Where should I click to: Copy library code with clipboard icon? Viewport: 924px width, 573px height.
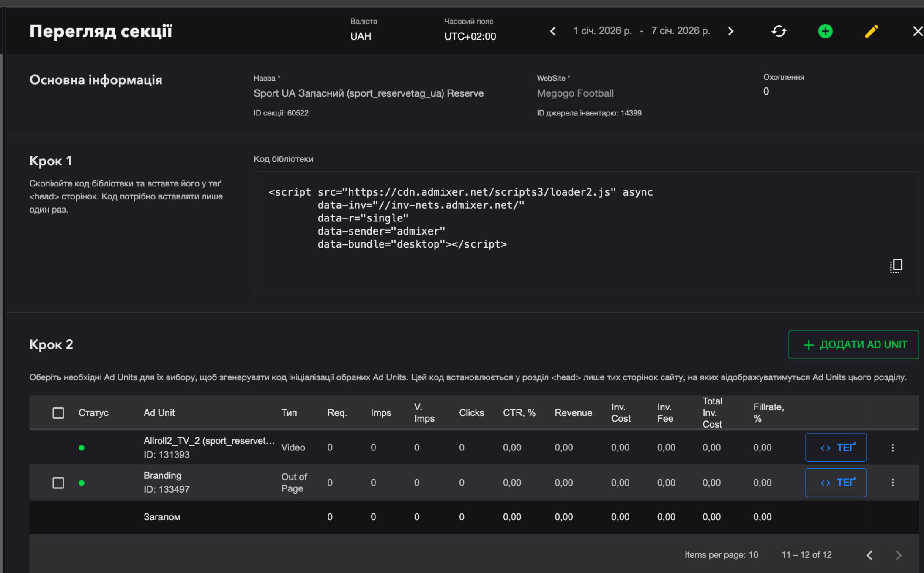896,266
